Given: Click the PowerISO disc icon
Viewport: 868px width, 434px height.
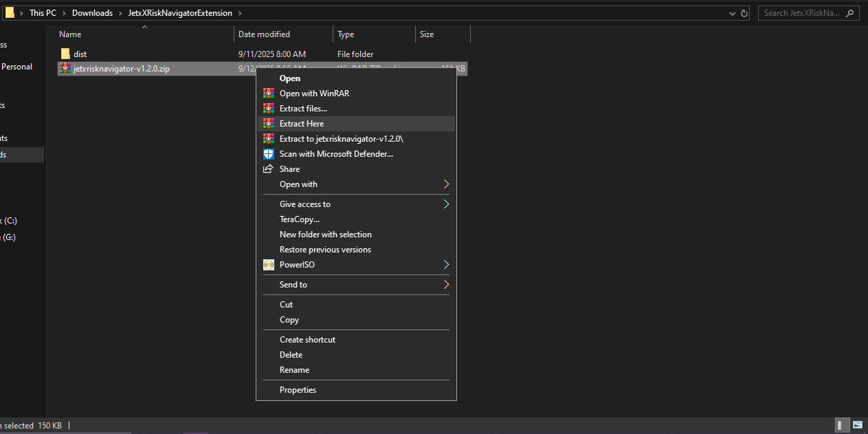Looking at the screenshot, I should pyautogui.click(x=269, y=265).
